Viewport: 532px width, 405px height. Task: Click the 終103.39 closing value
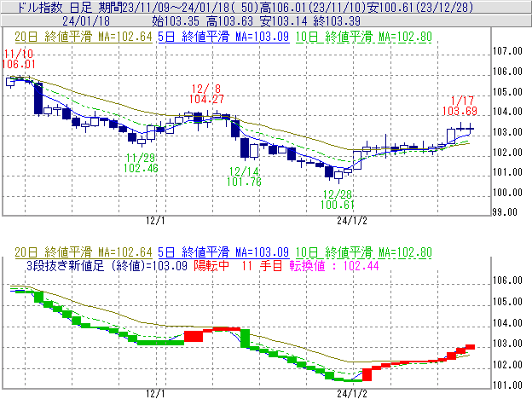[x=337, y=21]
